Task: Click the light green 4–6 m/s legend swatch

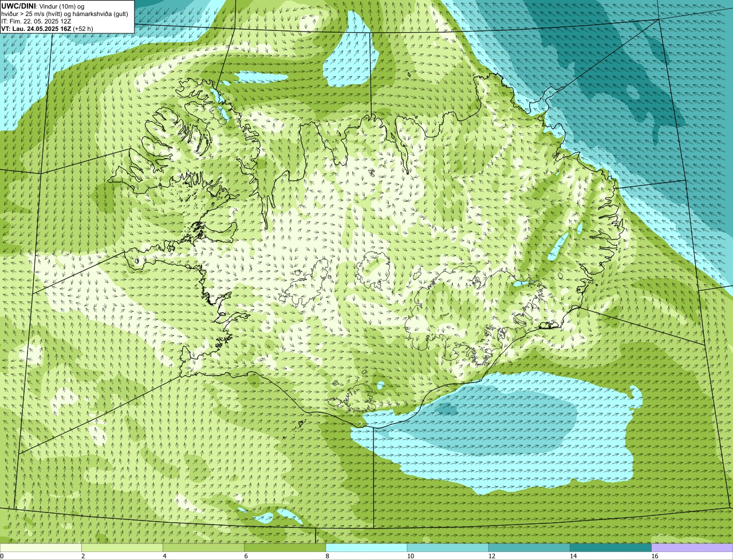Action: [203, 548]
